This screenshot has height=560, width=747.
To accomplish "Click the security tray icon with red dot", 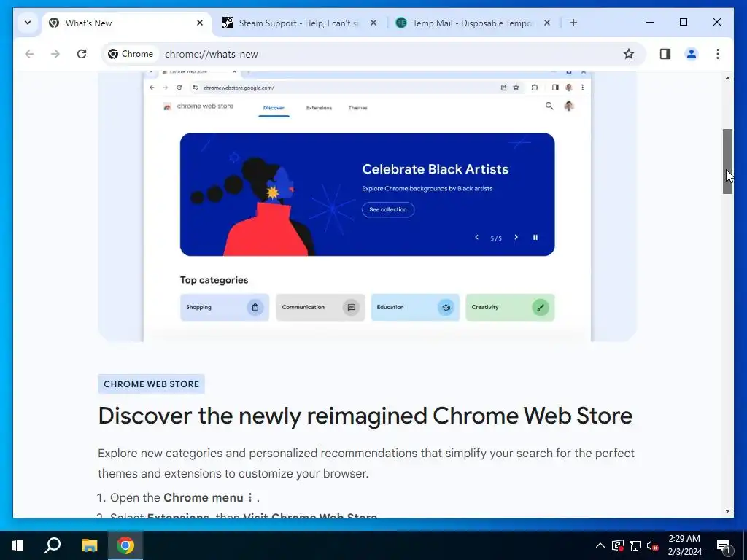I will 618,545.
